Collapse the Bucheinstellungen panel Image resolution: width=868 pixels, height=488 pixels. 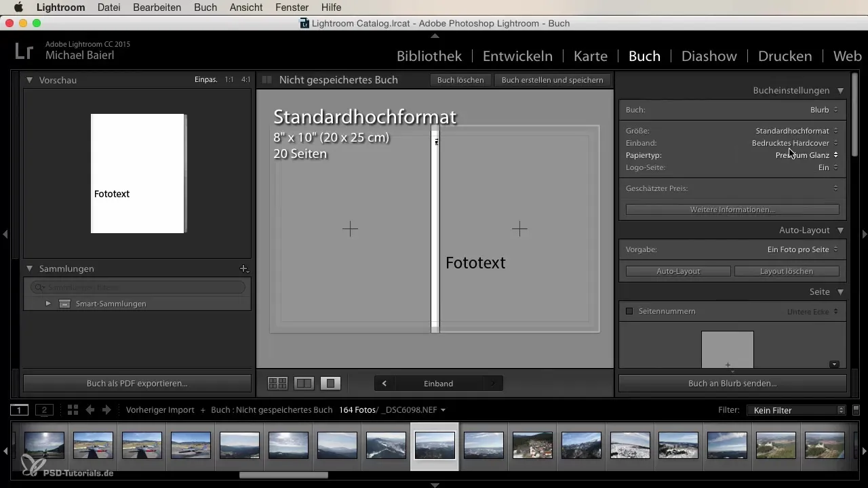(x=840, y=90)
